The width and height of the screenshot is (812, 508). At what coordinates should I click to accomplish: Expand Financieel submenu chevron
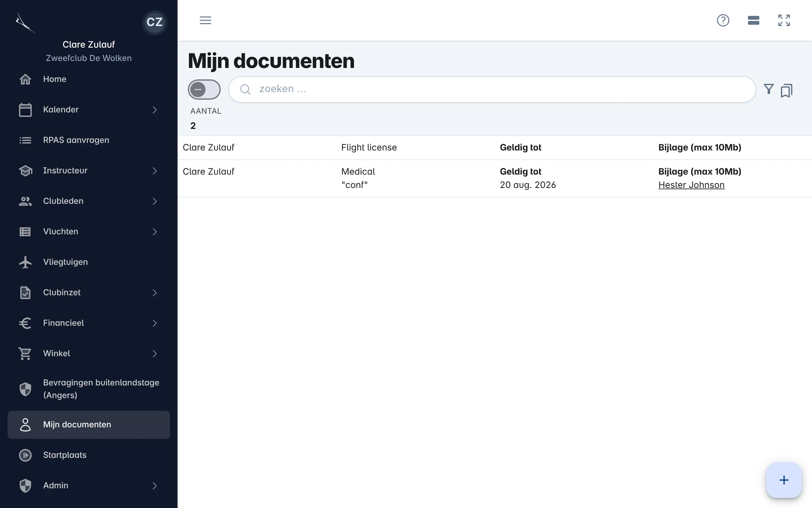coord(154,323)
